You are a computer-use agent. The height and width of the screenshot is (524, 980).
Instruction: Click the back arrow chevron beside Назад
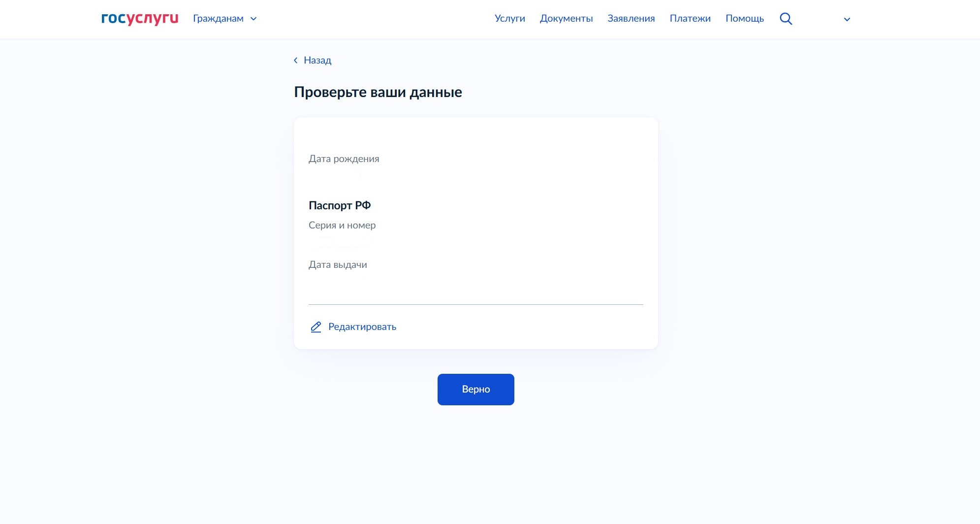pos(296,61)
